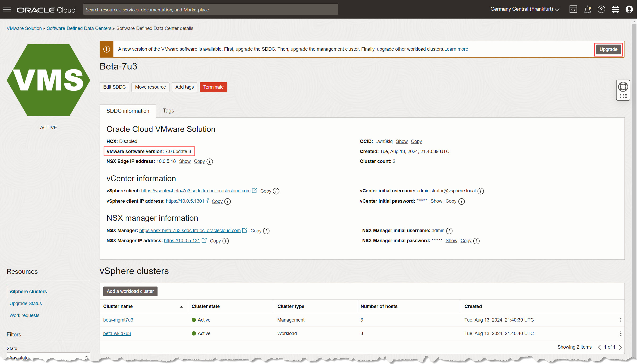Open external link icon beside vSphere client URL
The image size is (637, 364).
pos(254,190)
